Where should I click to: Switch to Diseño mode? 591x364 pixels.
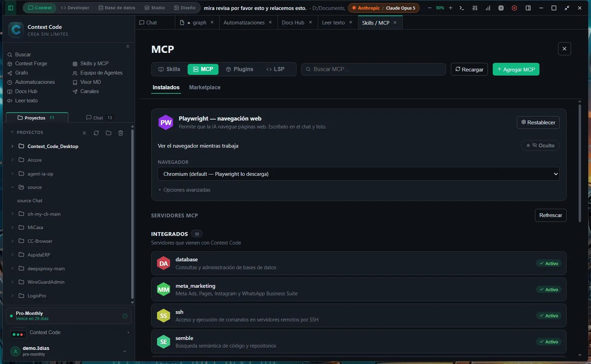pyautogui.click(x=185, y=8)
